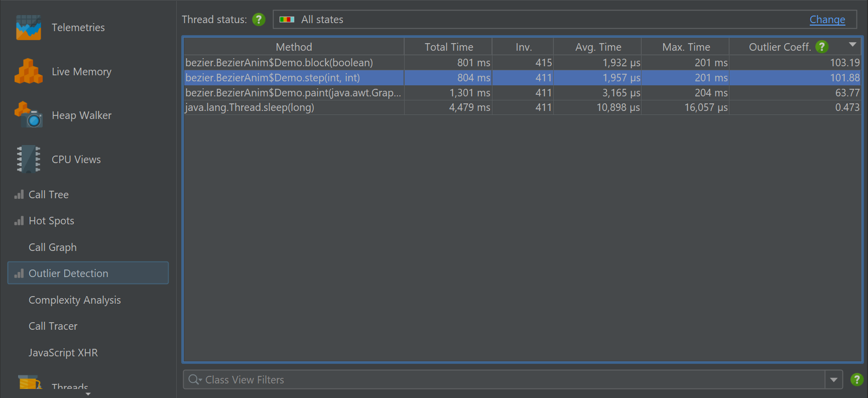Image resolution: width=868 pixels, height=398 pixels.
Task: Select the java.lang.Thread.sleep(long) row
Action: pos(522,107)
